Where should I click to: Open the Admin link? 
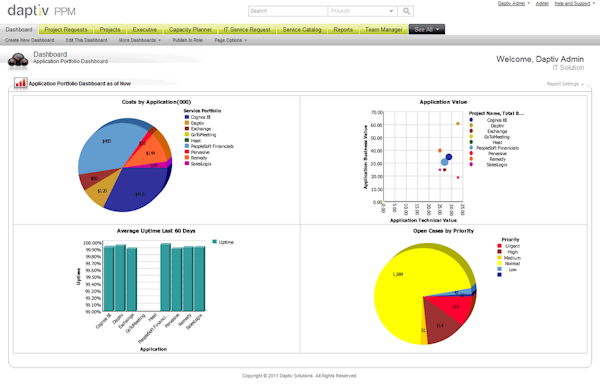click(x=542, y=3)
